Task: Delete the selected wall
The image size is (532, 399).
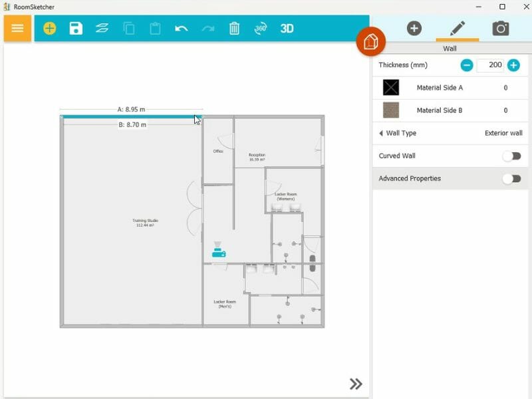Action: point(234,29)
